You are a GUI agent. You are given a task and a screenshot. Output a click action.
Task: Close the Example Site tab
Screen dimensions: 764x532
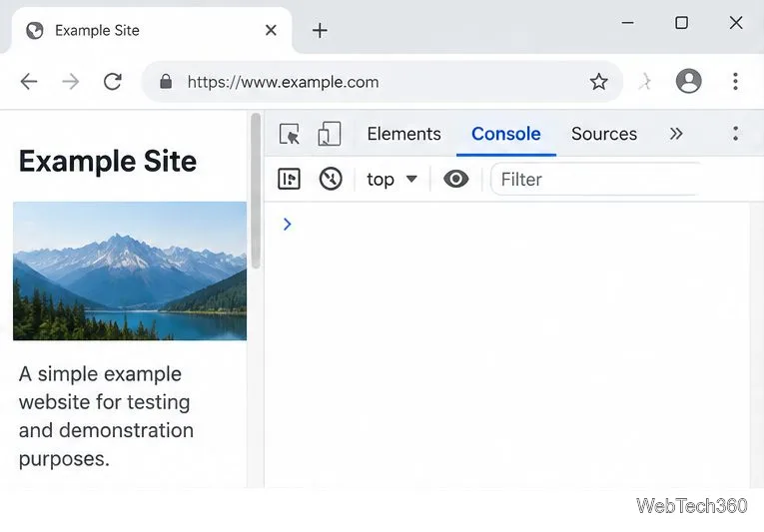(x=271, y=30)
